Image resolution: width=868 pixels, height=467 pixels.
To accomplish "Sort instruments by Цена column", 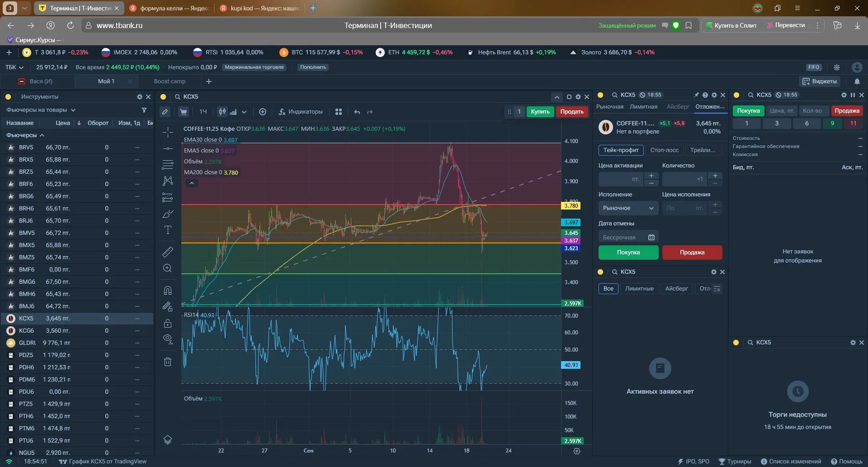I will point(63,123).
